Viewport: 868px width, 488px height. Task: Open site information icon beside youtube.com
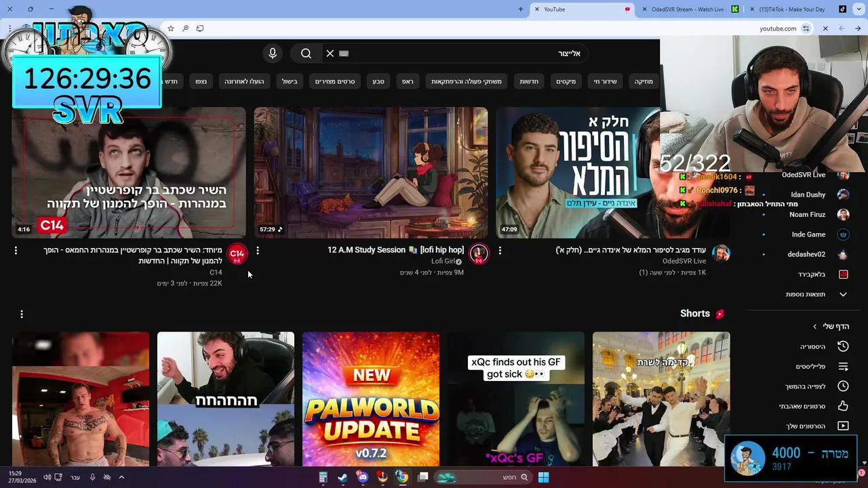806,28
